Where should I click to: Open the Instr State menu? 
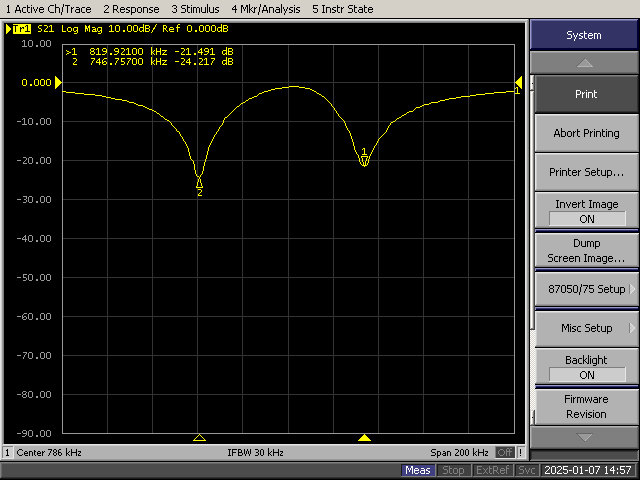coord(342,9)
